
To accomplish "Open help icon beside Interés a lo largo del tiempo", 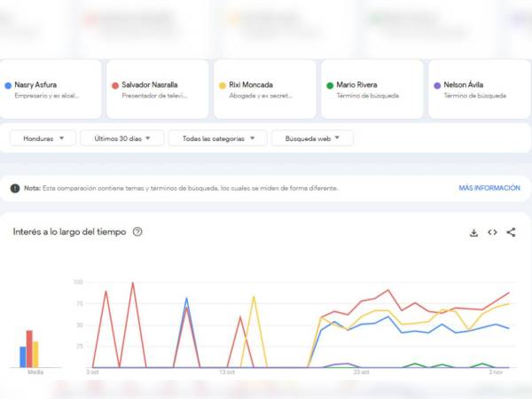I will 137,231.
